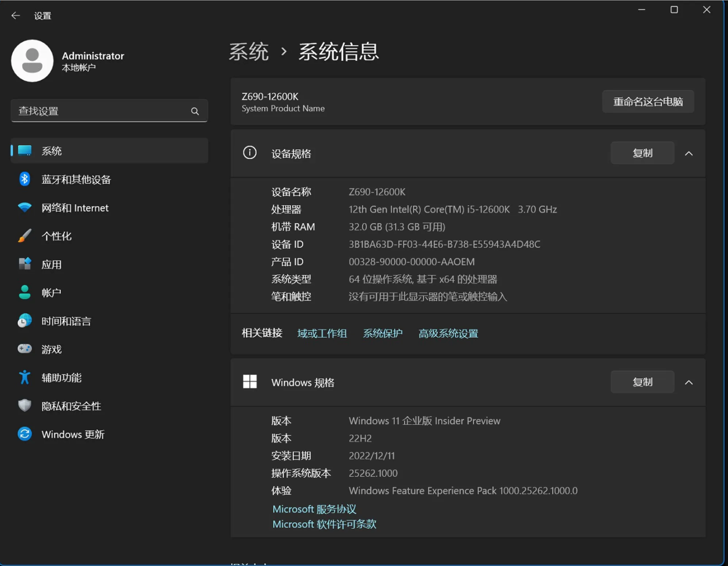Viewport: 728px width, 566px height.
Task: Open Microsoft 服务协议 link
Action: [314, 509]
